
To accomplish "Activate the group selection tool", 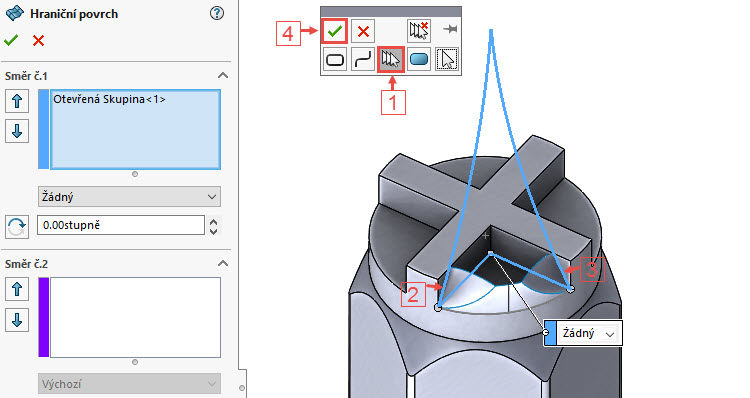I will pos(391,60).
